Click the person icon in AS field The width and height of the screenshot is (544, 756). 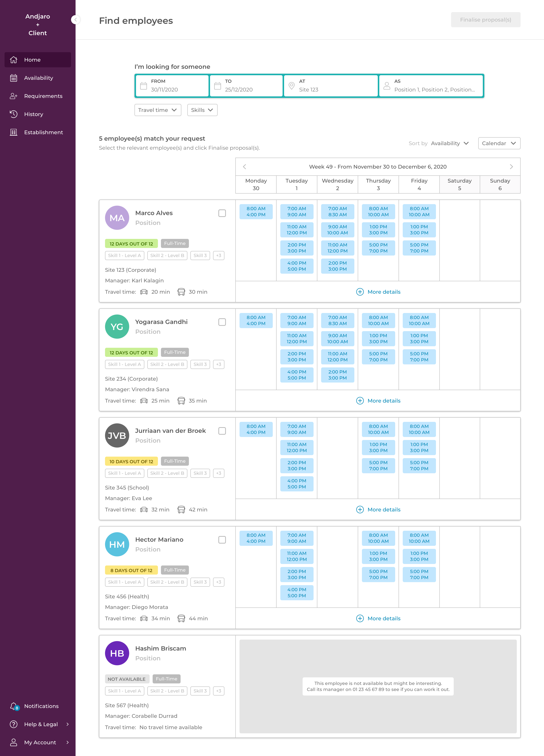(x=387, y=86)
